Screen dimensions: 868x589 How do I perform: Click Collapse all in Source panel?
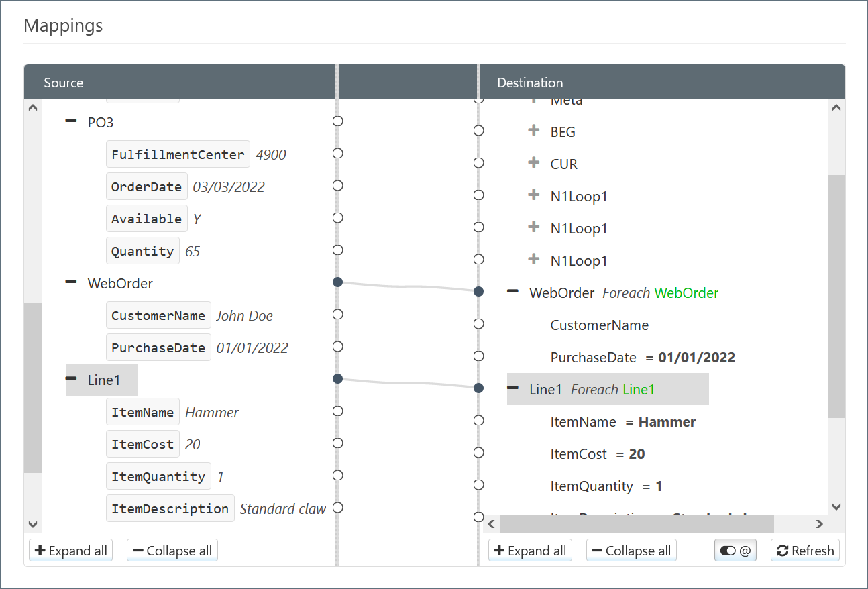(172, 551)
